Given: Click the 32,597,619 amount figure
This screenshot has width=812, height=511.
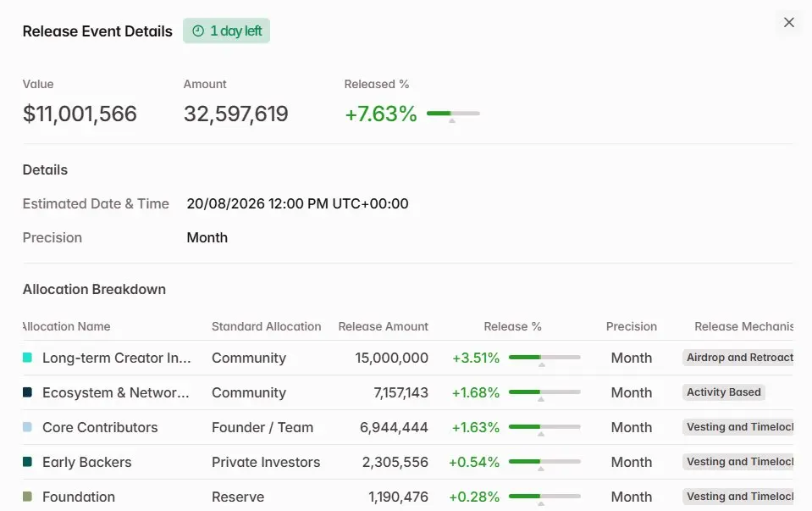Looking at the screenshot, I should coord(235,114).
